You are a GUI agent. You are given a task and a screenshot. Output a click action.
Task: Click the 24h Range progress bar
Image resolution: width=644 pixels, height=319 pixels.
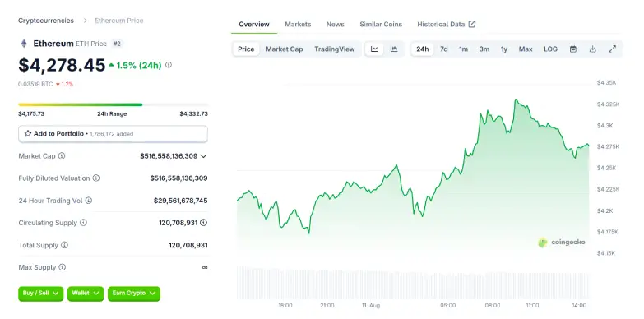[113, 104]
